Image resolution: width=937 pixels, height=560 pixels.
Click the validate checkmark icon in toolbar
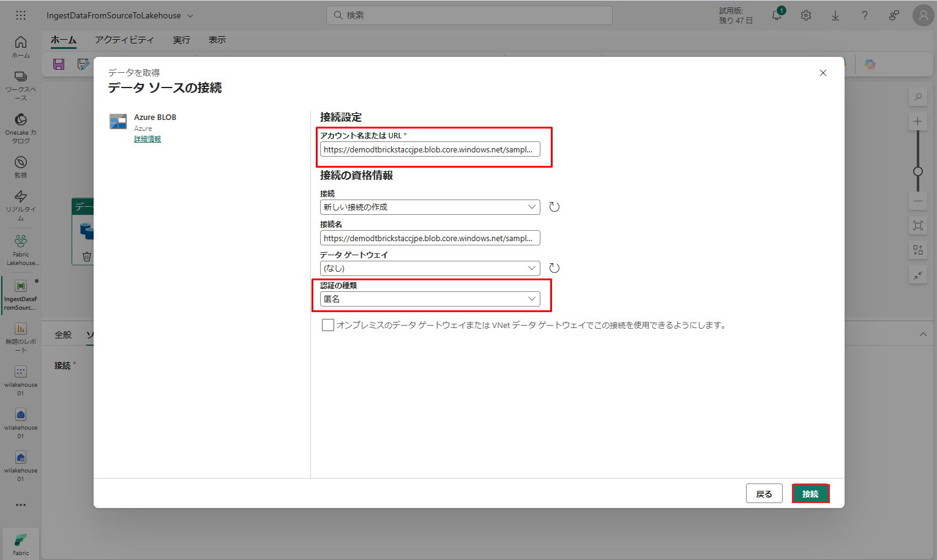[x=83, y=64]
